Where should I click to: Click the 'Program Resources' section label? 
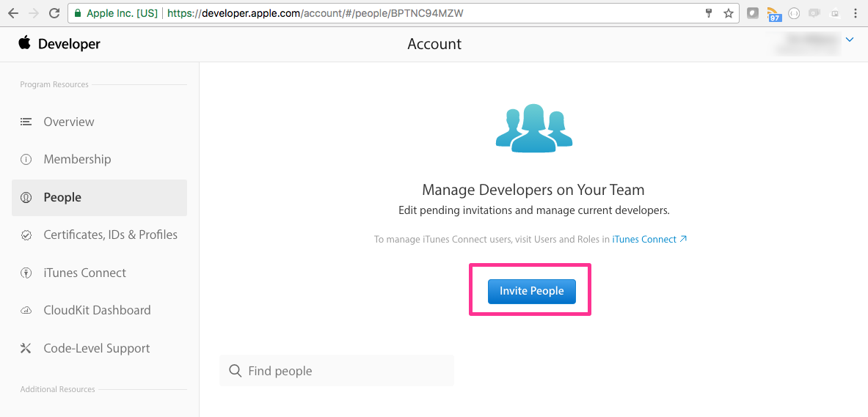coord(54,84)
